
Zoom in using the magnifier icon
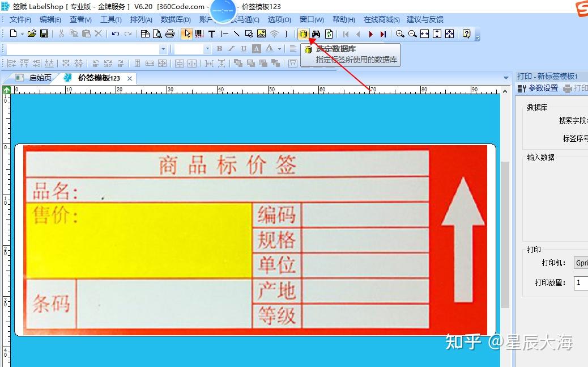(x=399, y=33)
